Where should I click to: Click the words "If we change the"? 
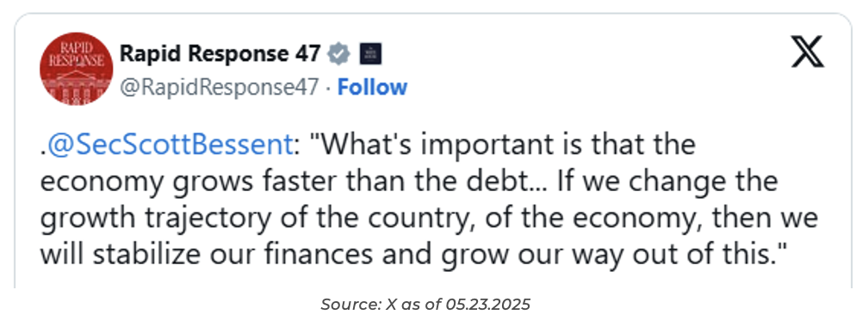point(667,181)
